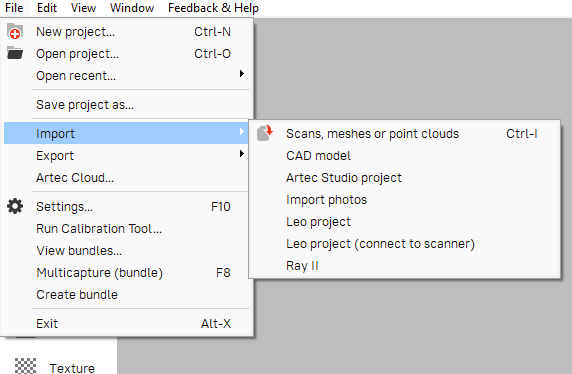Select Save project as... entry
The width and height of the screenshot is (572, 374).
click(127, 105)
